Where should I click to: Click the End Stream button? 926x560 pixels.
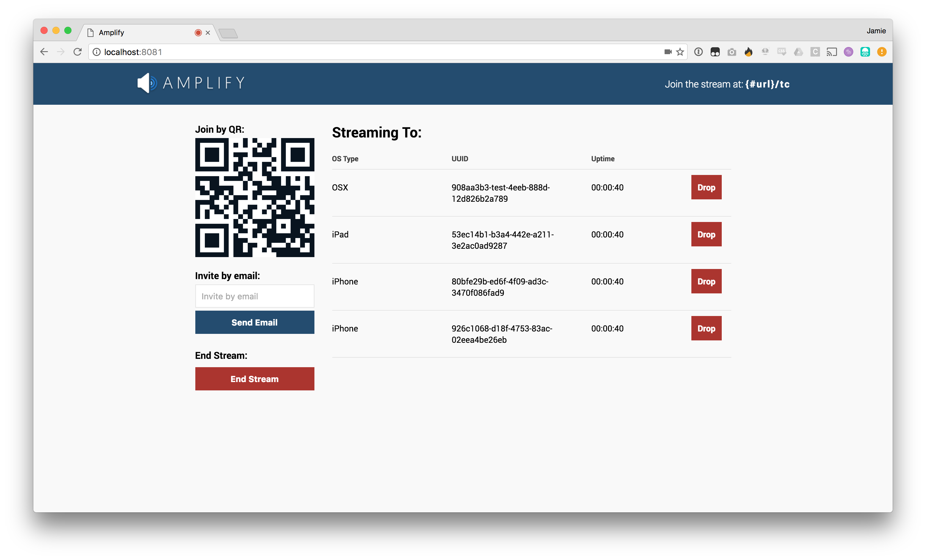[254, 378]
